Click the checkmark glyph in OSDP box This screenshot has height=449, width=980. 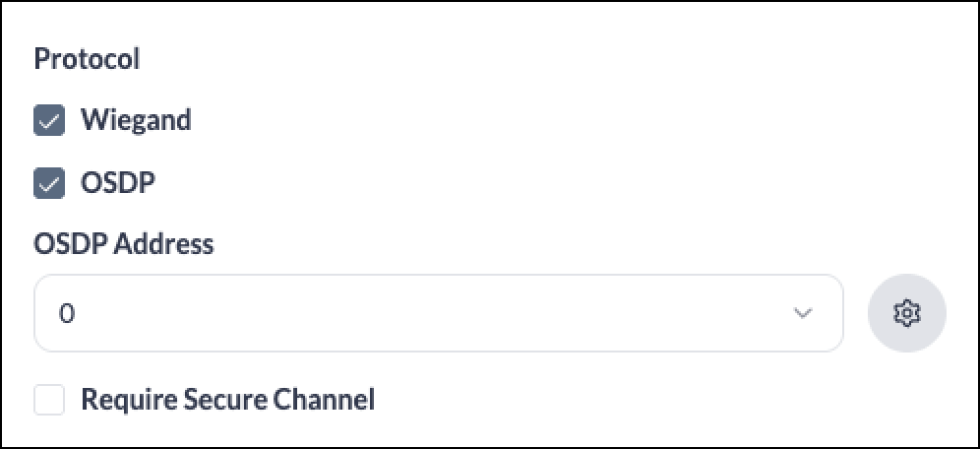pos(49,184)
